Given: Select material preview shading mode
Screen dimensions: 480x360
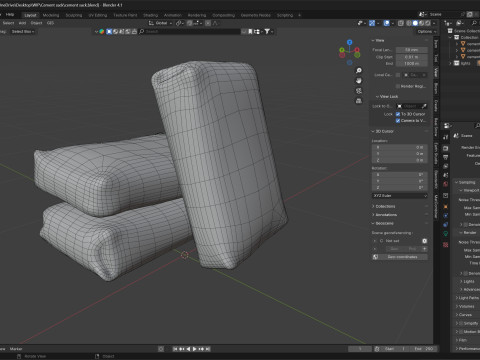Looking at the screenshot, I should pyautogui.click(x=421, y=23).
